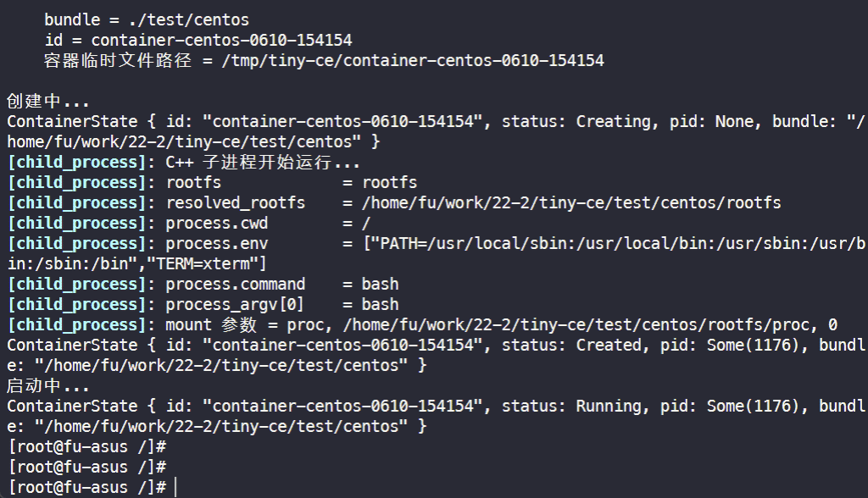Click the mount 参数 text
This screenshot has width=868, height=498.
[211, 325]
